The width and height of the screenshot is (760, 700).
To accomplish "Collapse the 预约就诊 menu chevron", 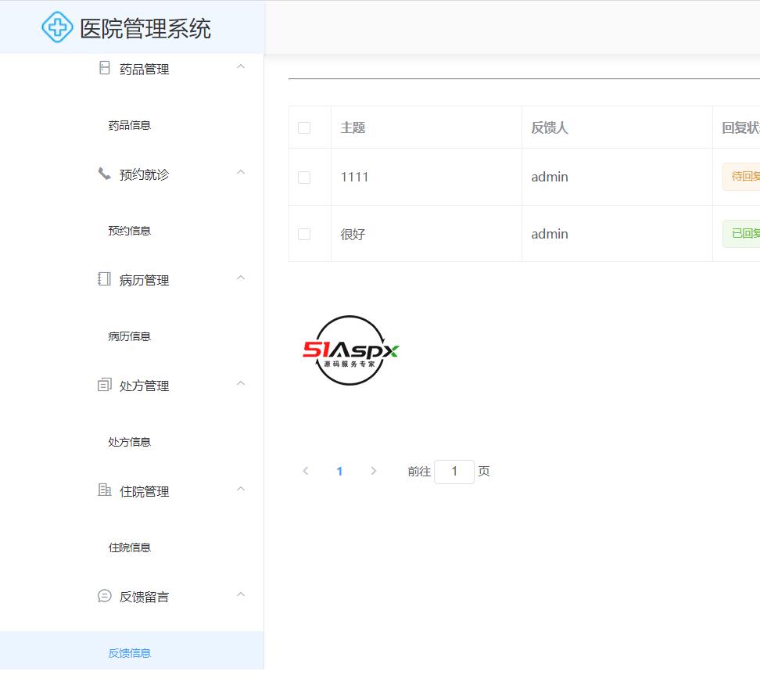I will point(240,172).
